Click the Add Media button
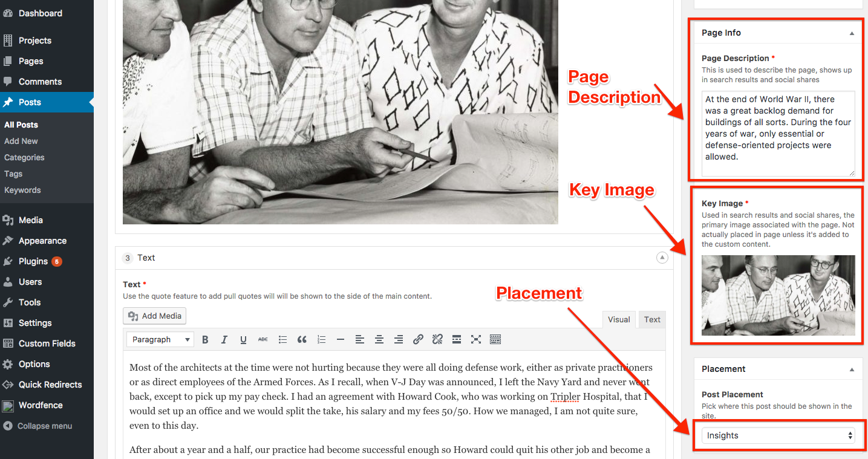868x459 pixels. tap(155, 316)
